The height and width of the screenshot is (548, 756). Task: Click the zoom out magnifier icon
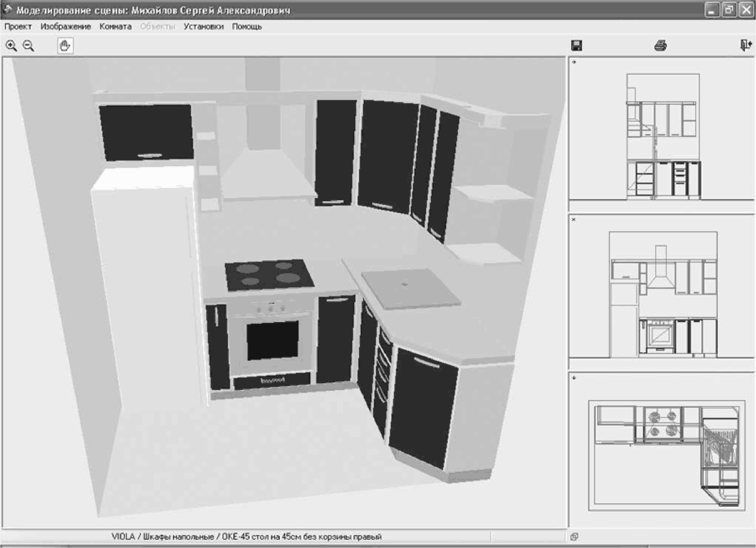click(28, 45)
